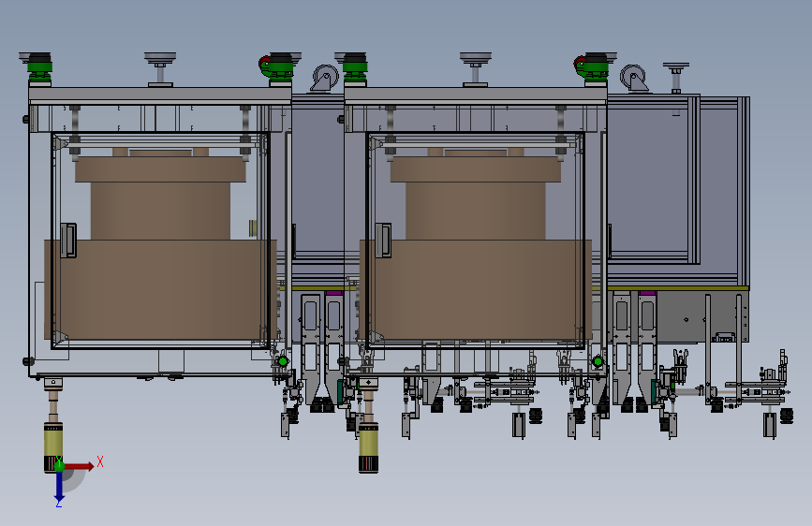Select the dark gray panel under the far-right frame
The width and height of the screenshot is (812, 526).
[x=701, y=316]
